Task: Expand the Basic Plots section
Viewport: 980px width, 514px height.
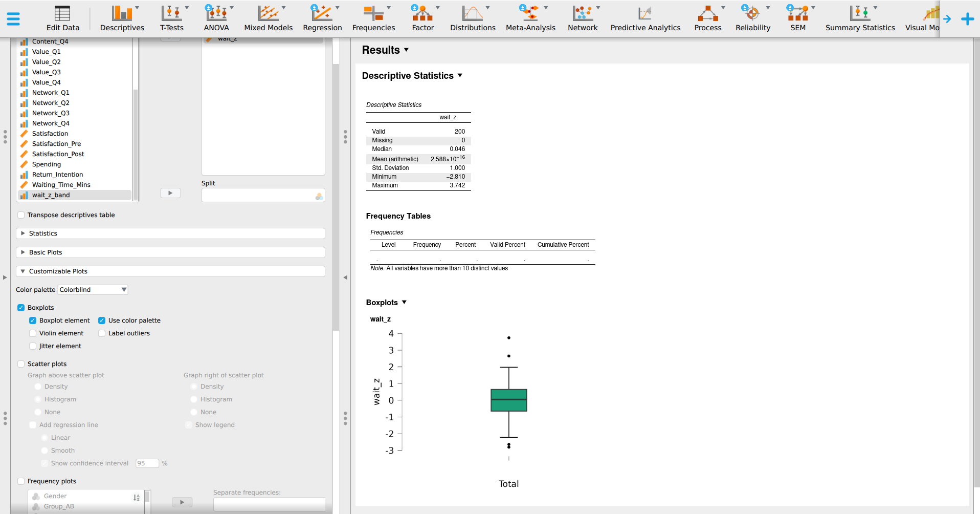Action: [170, 252]
